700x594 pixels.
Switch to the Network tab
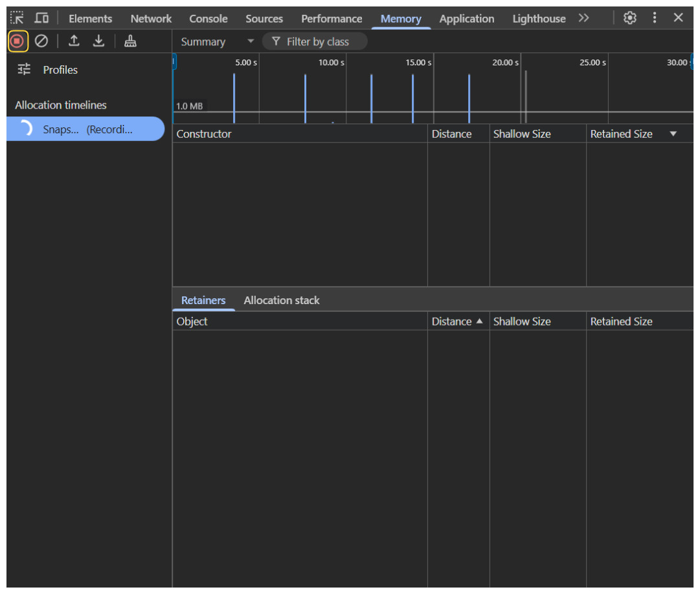click(x=151, y=19)
